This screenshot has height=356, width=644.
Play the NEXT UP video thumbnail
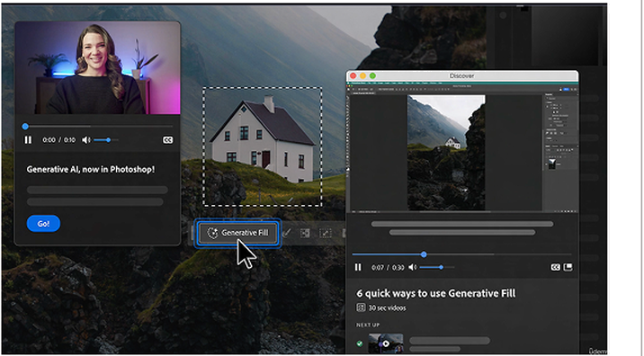(x=386, y=343)
